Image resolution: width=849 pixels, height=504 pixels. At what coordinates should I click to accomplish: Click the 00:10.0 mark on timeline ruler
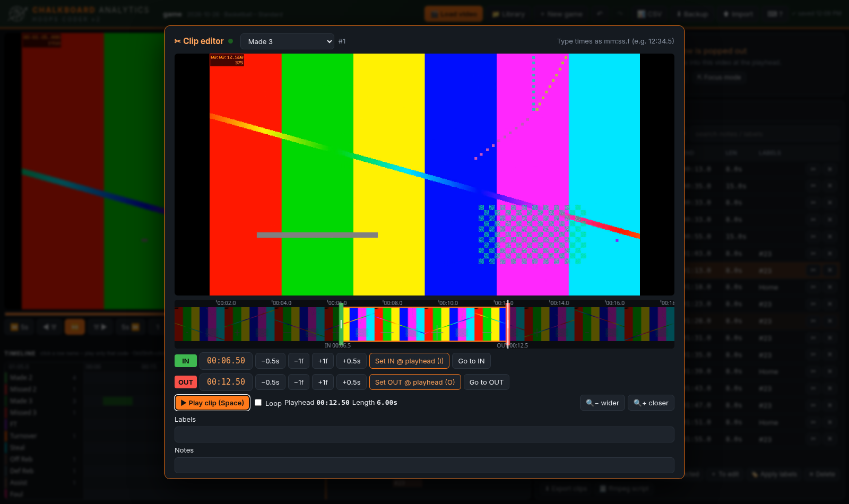click(448, 303)
